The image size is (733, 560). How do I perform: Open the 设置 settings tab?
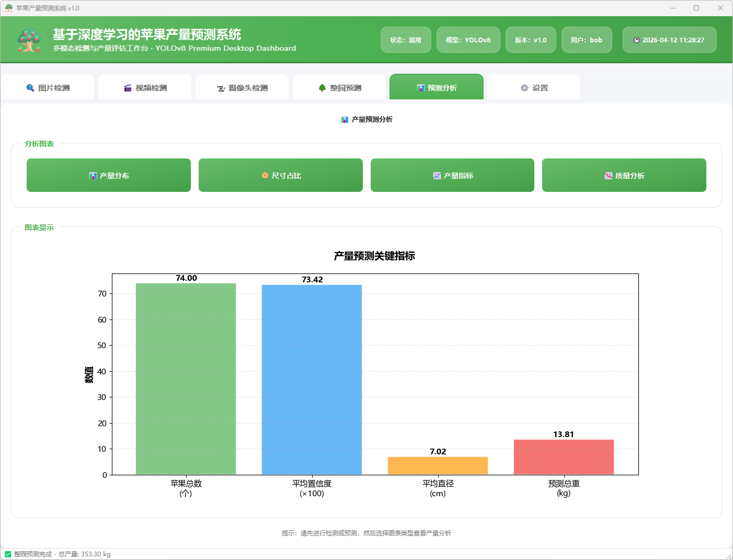point(534,88)
